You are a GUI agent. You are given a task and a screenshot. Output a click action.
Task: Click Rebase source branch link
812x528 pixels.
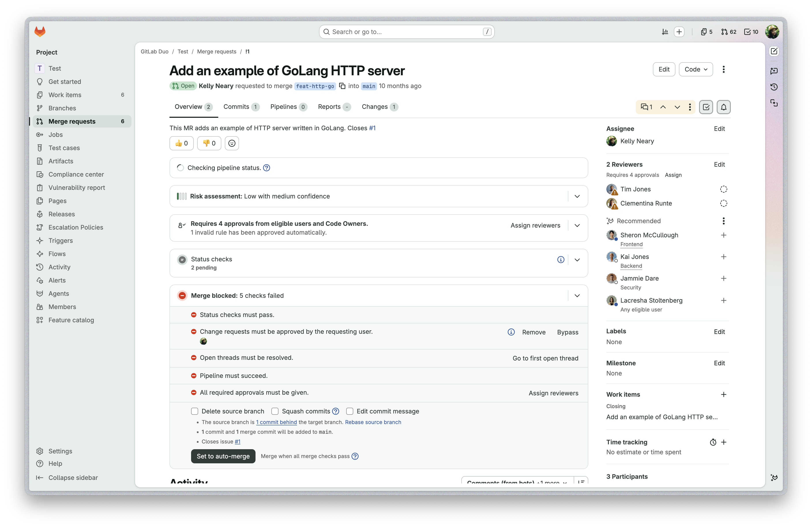click(373, 422)
